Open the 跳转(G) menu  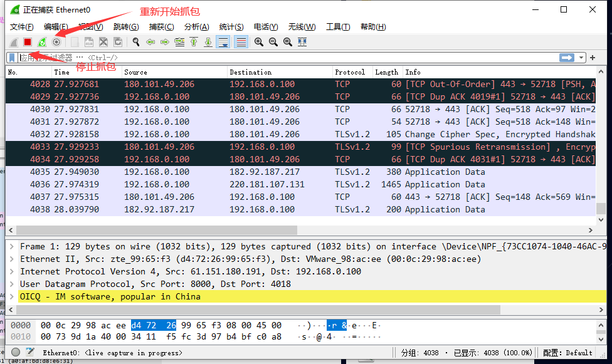click(x=126, y=27)
